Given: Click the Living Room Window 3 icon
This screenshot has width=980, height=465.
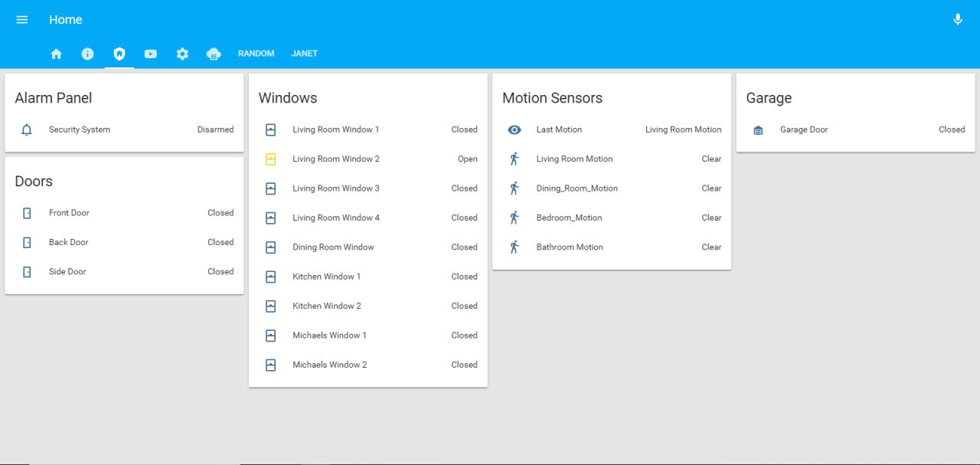Looking at the screenshot, I should click(x=270, y=188).
